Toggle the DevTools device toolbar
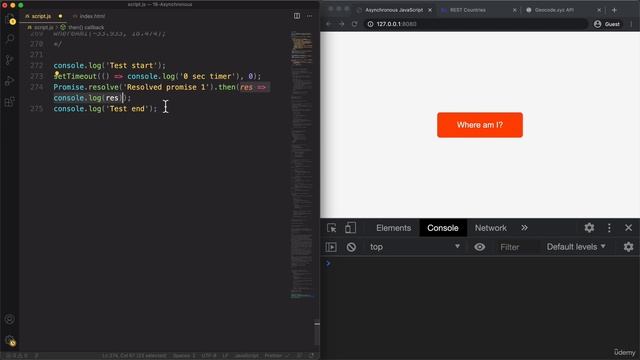The width and height of the screenshot is (640, 360). [x=350, y=228]
